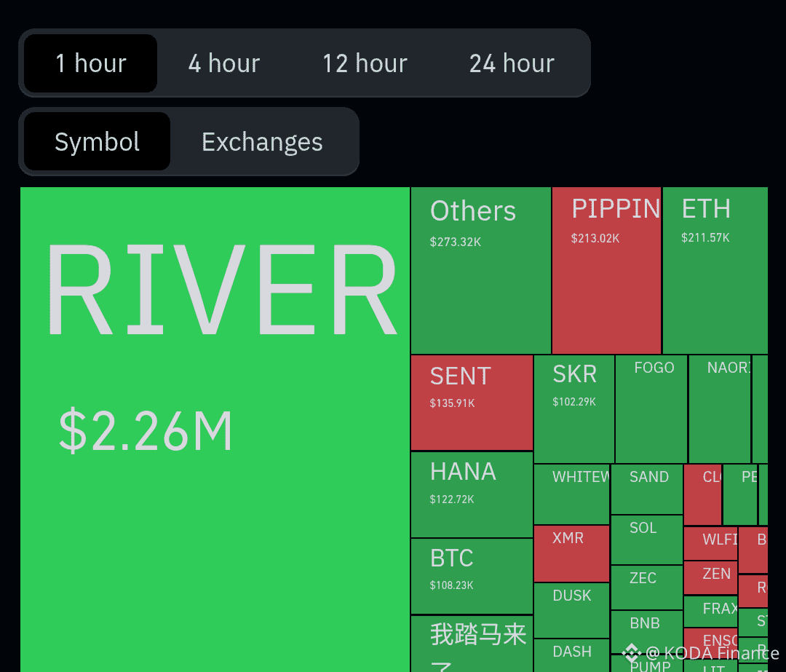Click the DASH tile
The image size is (786, 672).
click(571, 655)
